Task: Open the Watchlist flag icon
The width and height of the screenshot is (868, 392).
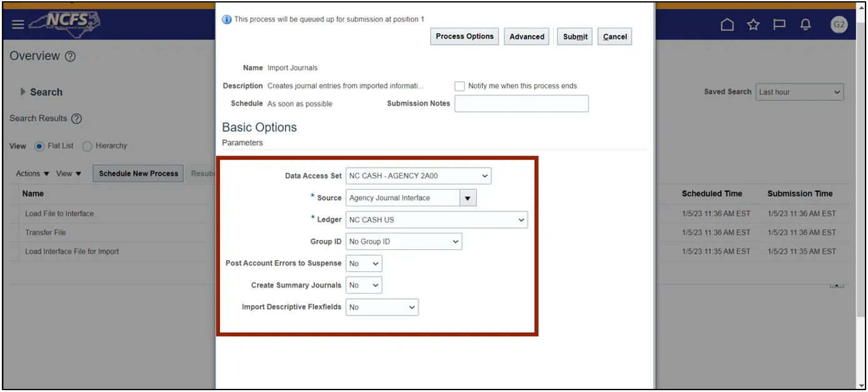Action: click(779, 24)
